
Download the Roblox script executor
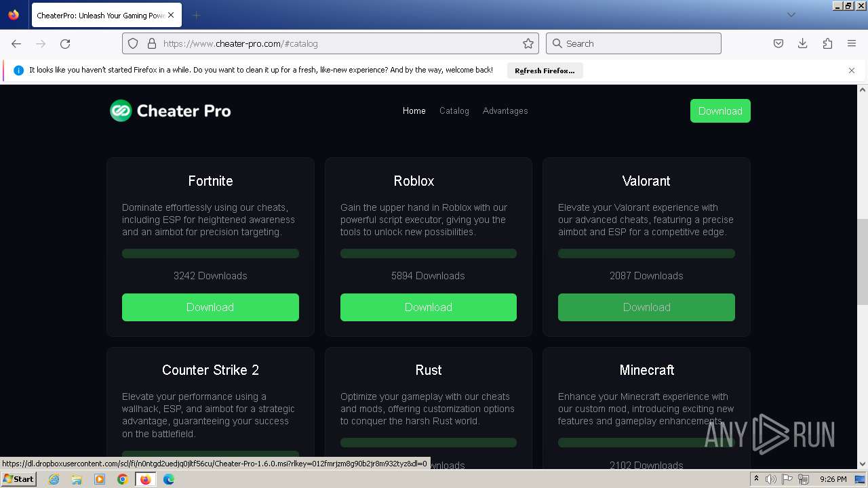pyautogui.click(x=429, y=307)
